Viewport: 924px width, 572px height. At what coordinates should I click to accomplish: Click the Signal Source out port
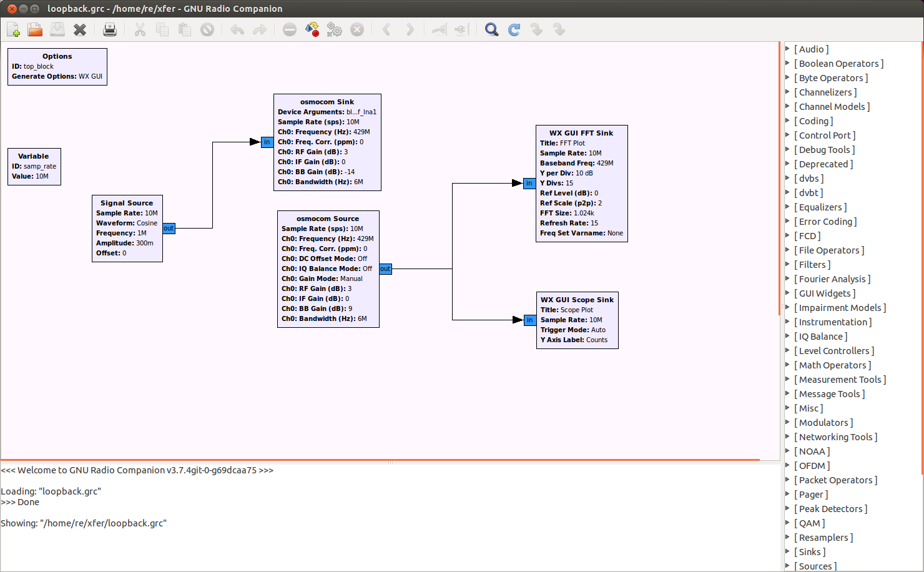(169, 229)
